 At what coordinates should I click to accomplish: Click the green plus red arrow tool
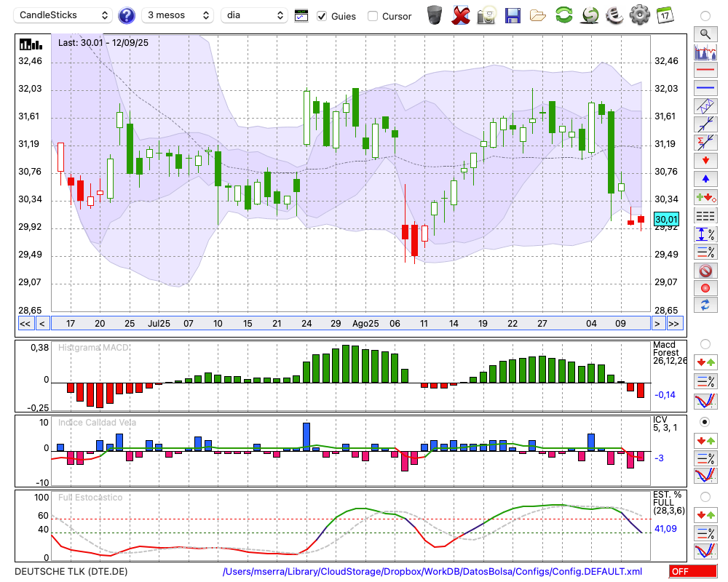(705, 197)
